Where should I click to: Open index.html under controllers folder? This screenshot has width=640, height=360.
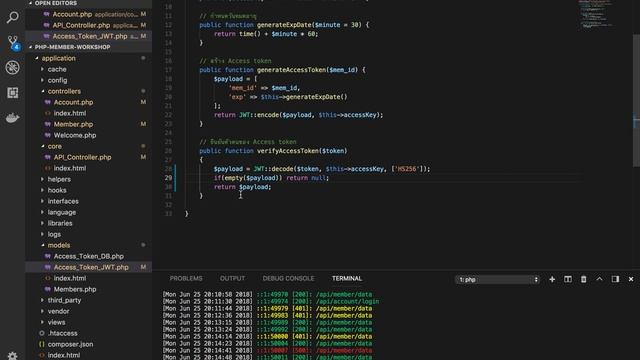[x=89, y=113]
